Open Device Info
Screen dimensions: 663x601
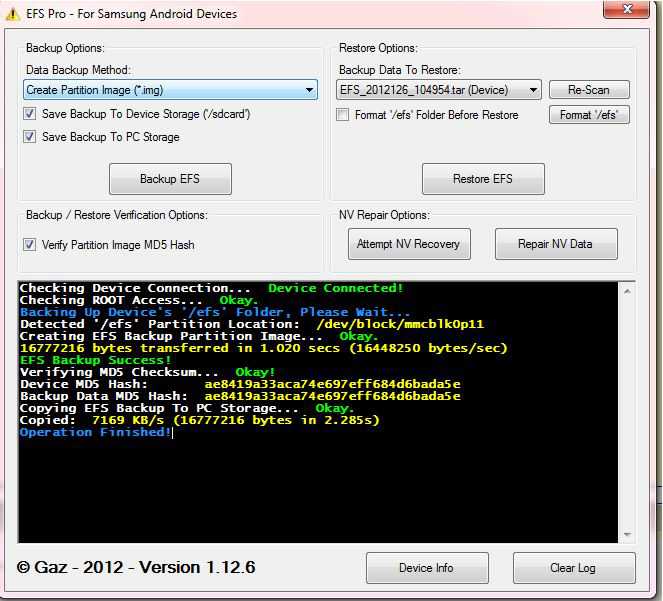coord(426,568)
